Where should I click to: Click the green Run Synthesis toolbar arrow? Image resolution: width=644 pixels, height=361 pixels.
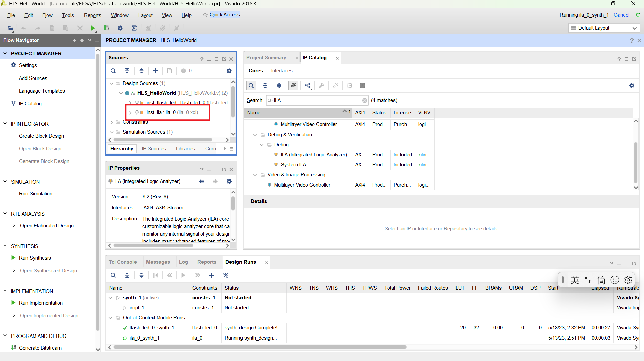[x=93, y=28]
